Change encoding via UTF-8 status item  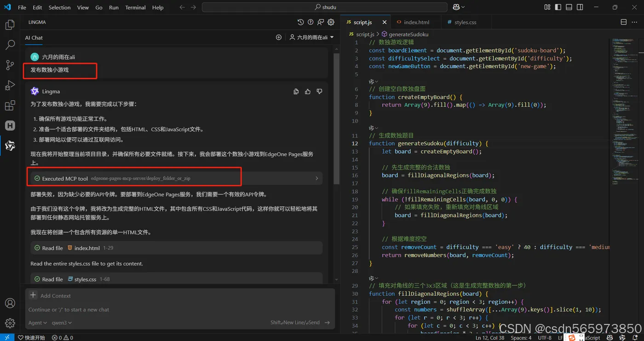click(544, 337)
